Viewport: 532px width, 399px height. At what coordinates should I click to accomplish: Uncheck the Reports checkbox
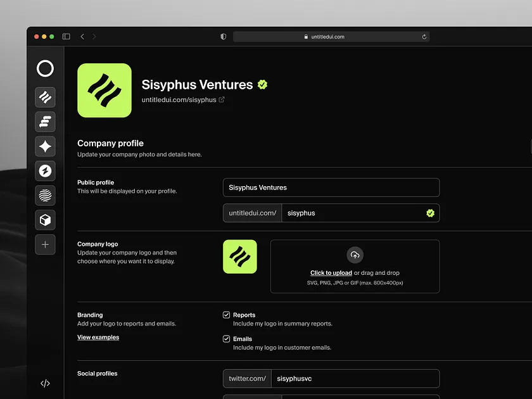point(226,315)
